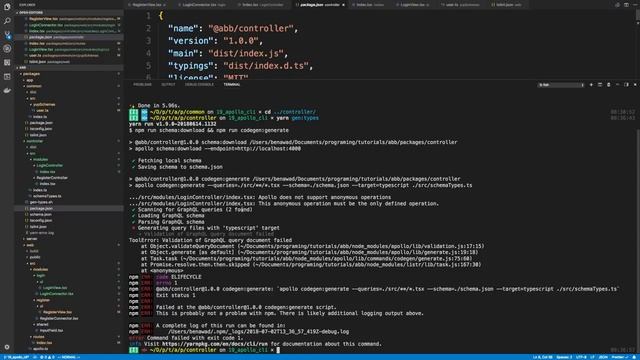
Task: Open the Search view in the activity bar
Action: click(7, 20)
